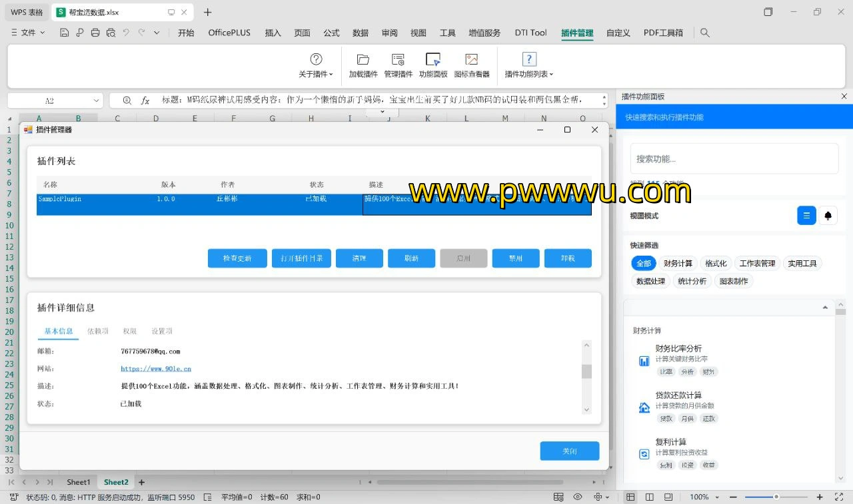
Task: Click the print preview icon
Action: tap(111, 33)
